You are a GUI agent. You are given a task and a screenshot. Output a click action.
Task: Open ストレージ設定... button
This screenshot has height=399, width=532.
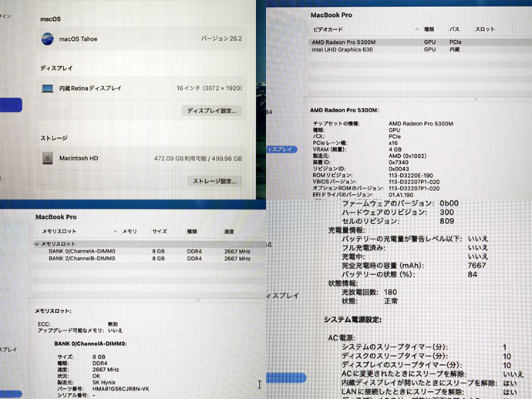[x=214, y=181]
